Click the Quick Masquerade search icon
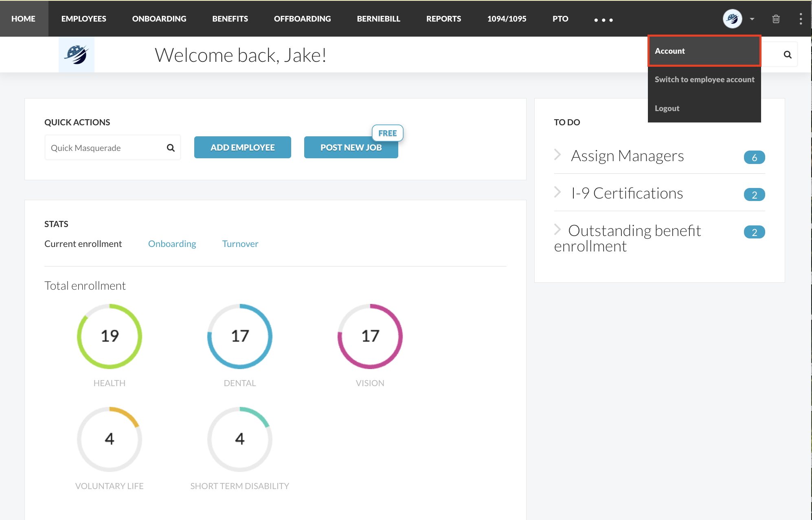812x520 pixels. tap(171, 148)
